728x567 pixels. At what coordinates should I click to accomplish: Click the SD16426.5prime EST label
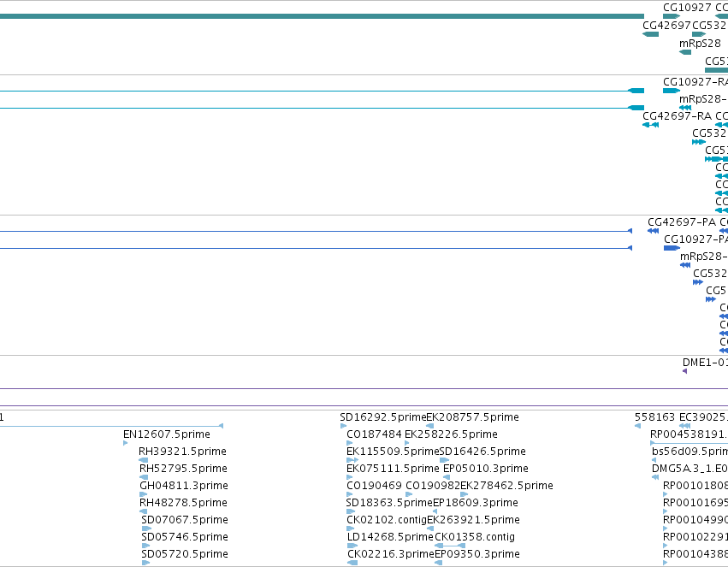click(482, 452)
